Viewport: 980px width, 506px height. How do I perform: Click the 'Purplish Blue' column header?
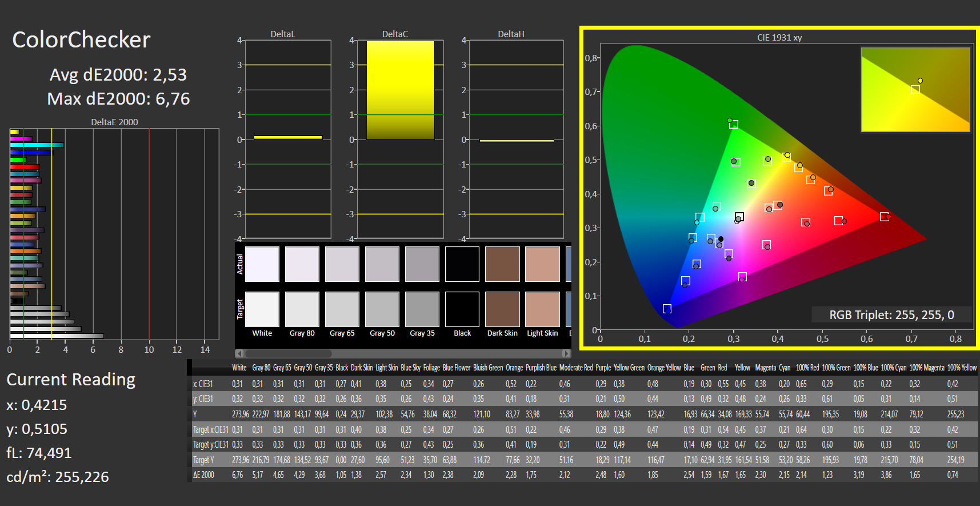coord(541,368)
